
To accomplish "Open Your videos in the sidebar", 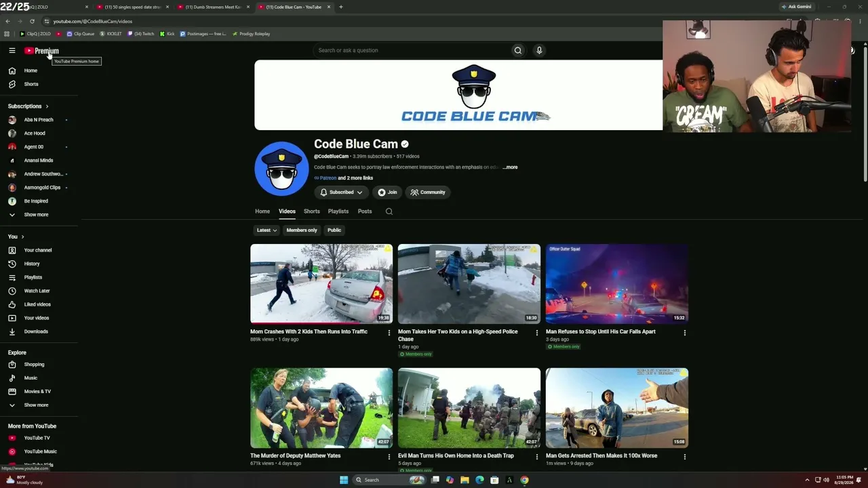I will (x=38, y=318).
